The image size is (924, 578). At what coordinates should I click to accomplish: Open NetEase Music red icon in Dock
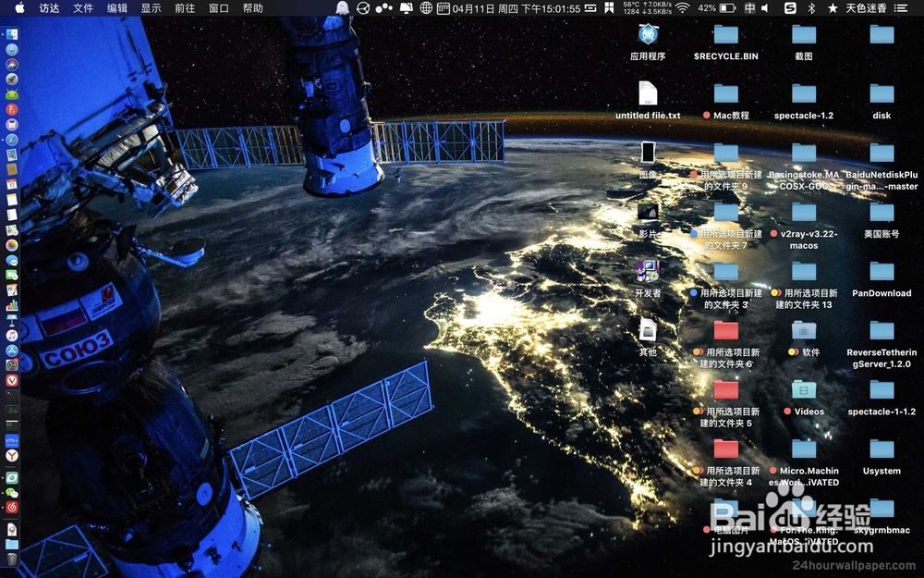12,507
